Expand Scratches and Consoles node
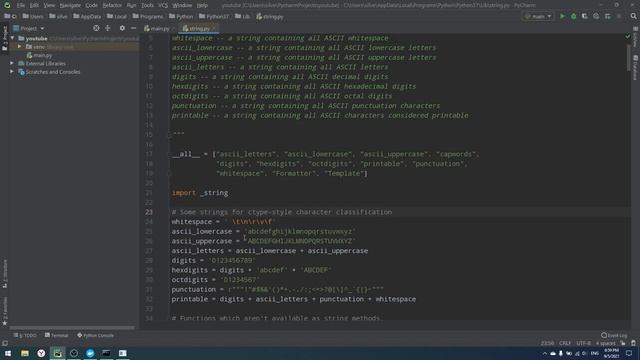 (12, 72)
